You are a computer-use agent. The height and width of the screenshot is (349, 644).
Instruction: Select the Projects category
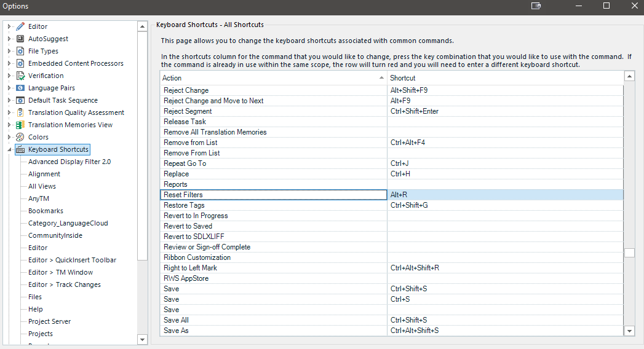point(40,334)
